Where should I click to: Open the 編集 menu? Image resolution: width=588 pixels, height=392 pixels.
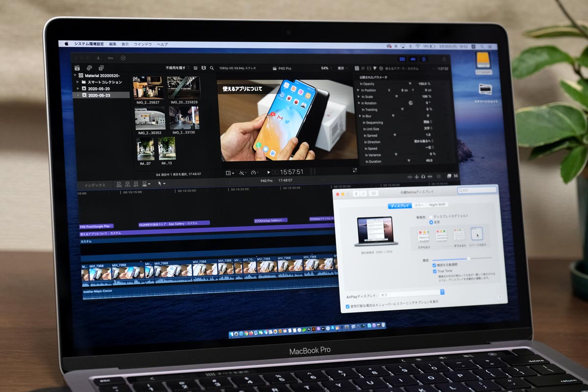[x=113, y=44]
